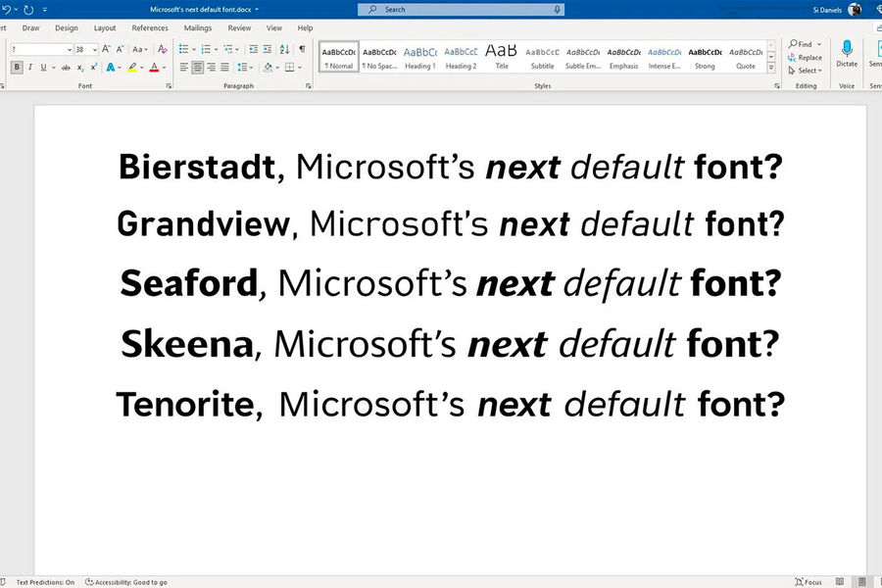Apply shading paint bucket color
Screen dimensions: 882x588
(268, 68)
